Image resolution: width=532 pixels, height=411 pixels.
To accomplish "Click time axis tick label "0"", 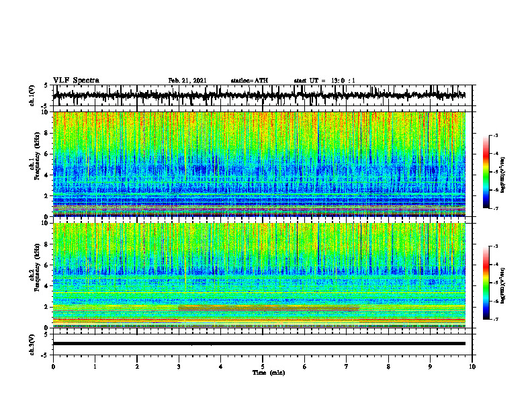I will 53,367.
